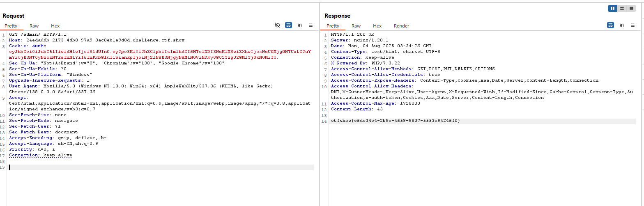Click the 'Sec-Fetch-User: ?1' line
This screenshot has width=644, height=206.
click(35, 126)
